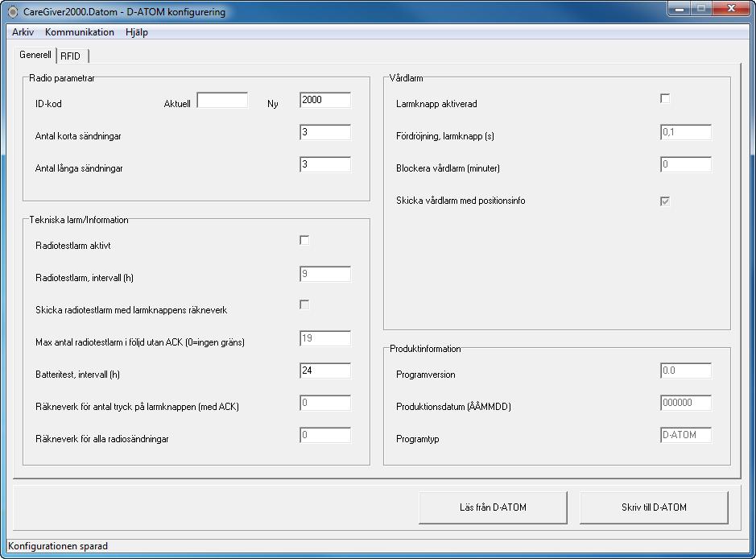This screenshot has width=756, height=559.
Task: Minimize the D-ATOM konfigurering window
Action: 680,9
